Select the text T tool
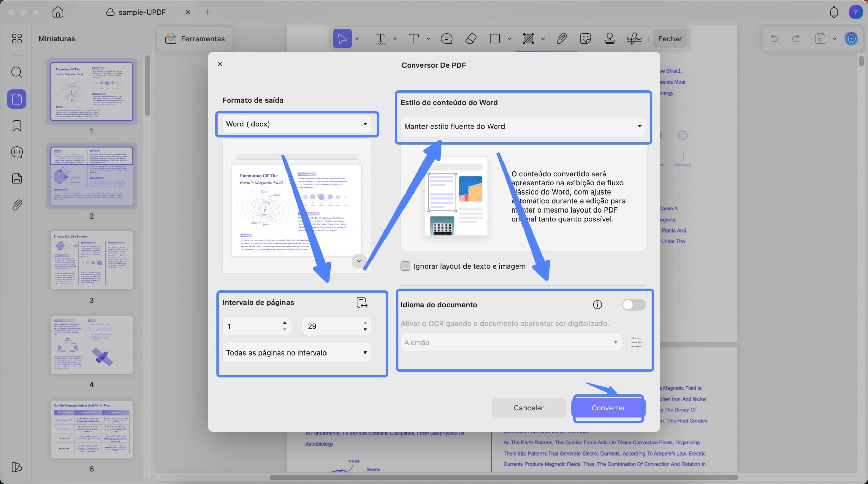Viewport: 868px width, 484px height. (x=414, y=39)
